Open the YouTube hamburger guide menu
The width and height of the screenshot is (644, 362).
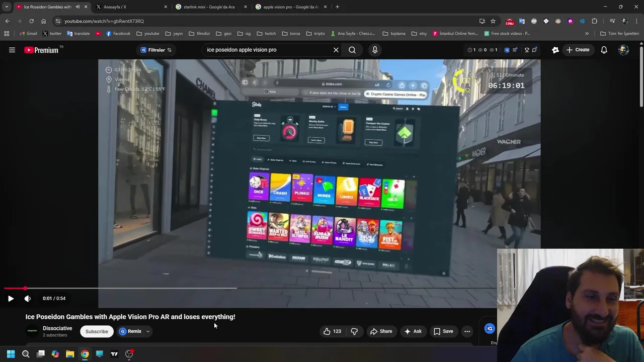coord(12,50)
